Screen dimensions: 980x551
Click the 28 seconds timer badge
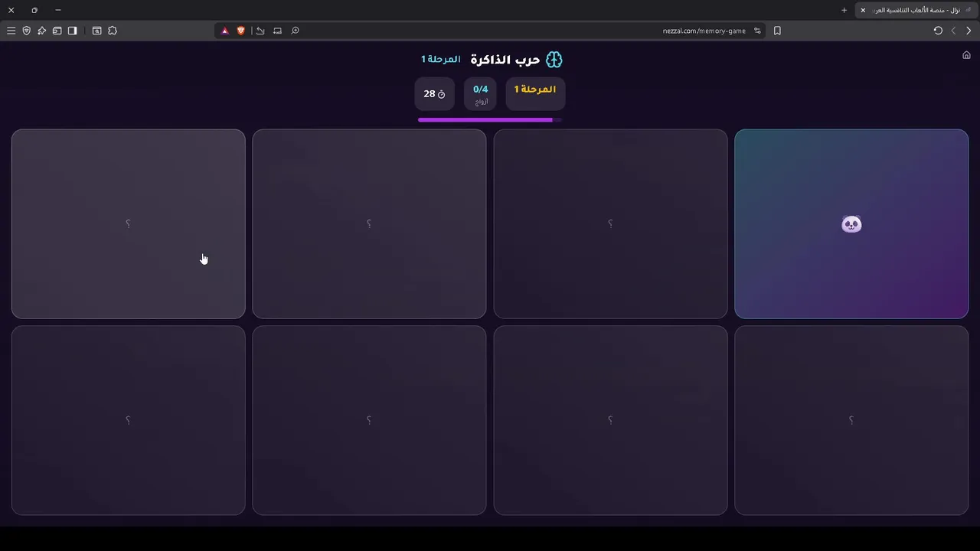pos(434,93)
